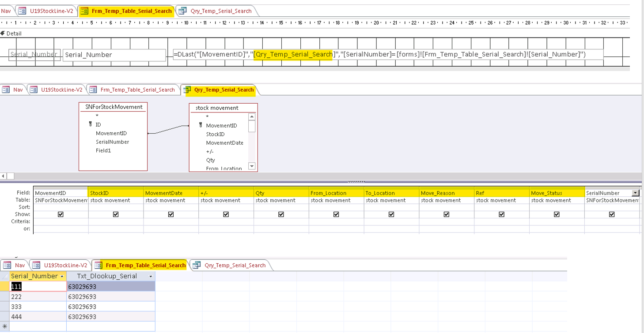Toggle the Show checkbox under the Ref field
The width and height of the screenshot is (644, 333).
(x=501, y=214)
